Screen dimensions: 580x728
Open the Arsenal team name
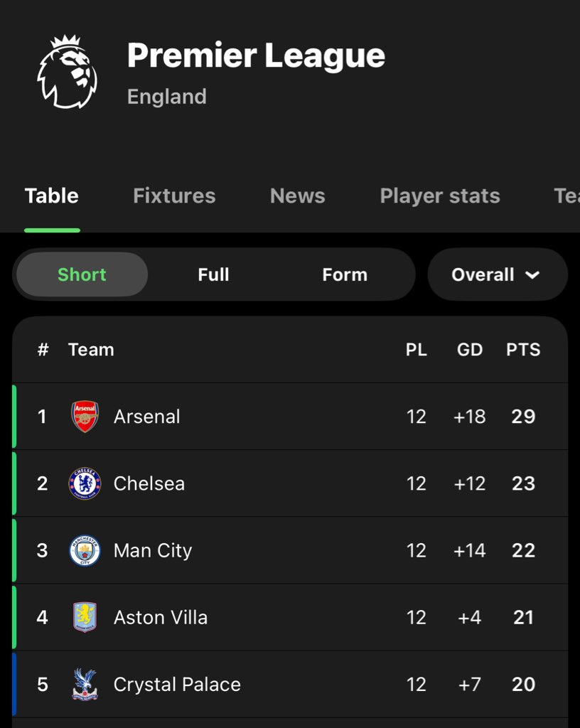pyautogui.click(x=147, y=417)
